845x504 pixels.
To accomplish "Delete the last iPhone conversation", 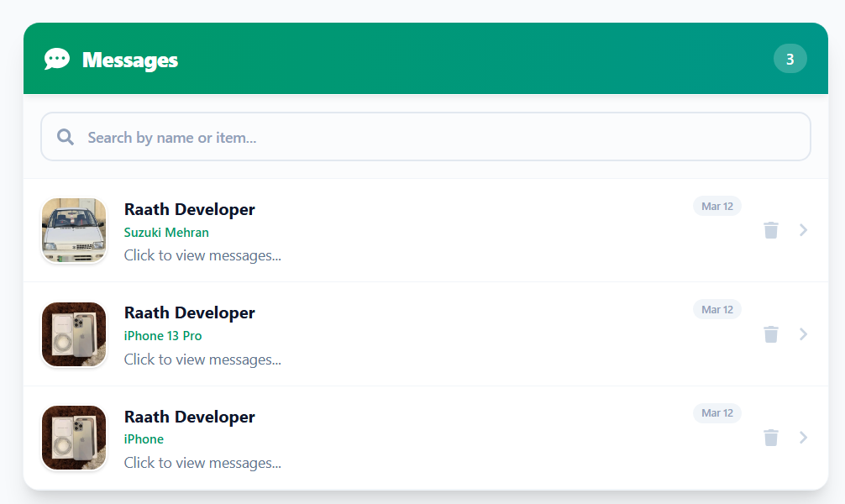I will [x=770, y=438].
